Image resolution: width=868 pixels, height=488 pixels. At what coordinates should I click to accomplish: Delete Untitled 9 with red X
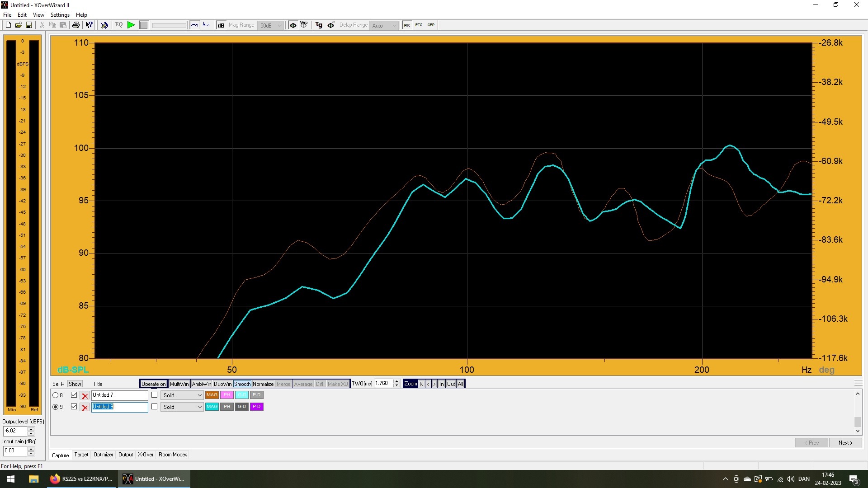(85, 408)
